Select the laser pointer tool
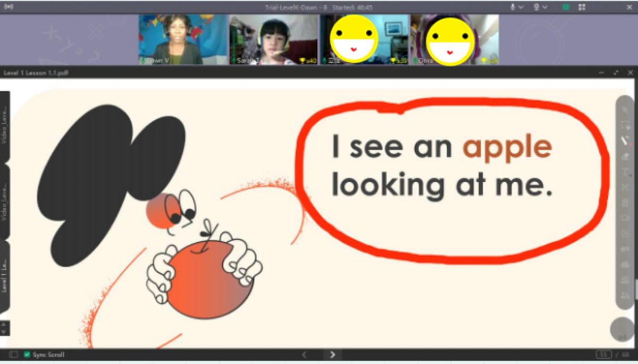638x364 pixels. [625, 125]
